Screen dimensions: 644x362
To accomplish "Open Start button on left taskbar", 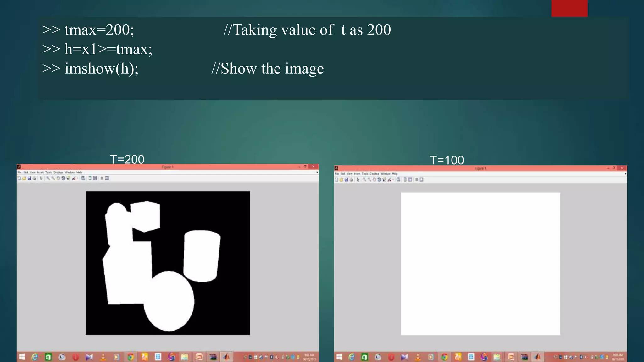I will pos(22,357).
